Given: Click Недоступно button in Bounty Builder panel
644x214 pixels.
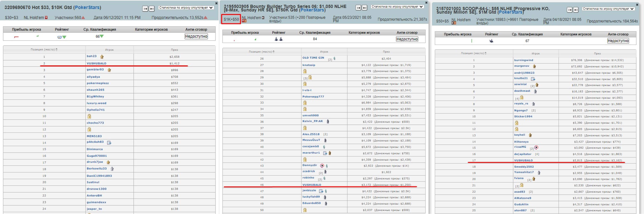Looking at the screenshot, I should tap(407, 39).
